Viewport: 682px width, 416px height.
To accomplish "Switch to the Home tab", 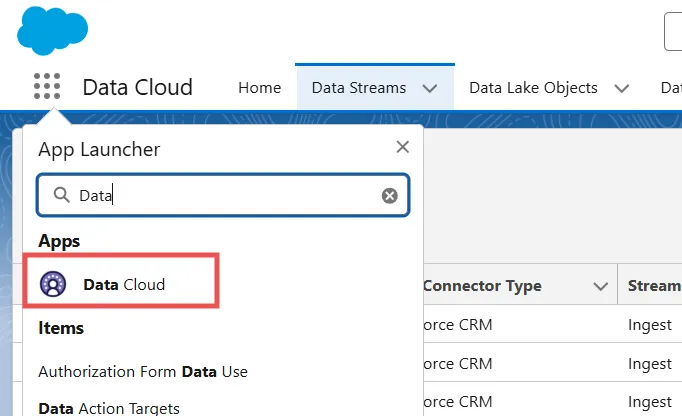I will click(x=259, y=88).
